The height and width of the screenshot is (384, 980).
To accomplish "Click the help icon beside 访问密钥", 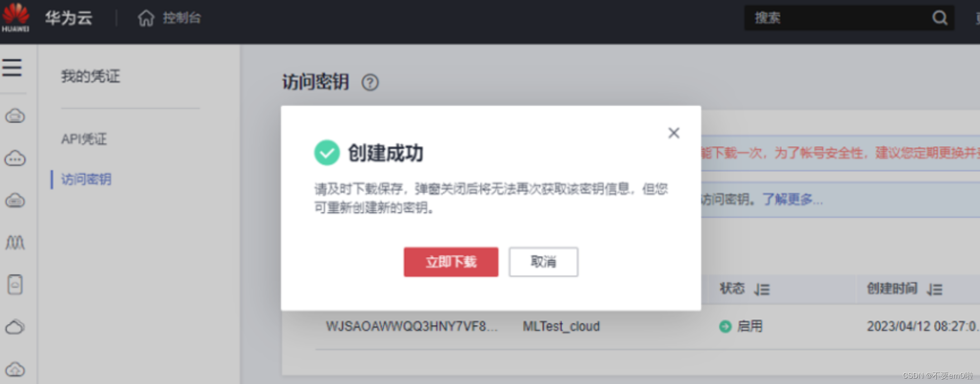I will (370, 82).
